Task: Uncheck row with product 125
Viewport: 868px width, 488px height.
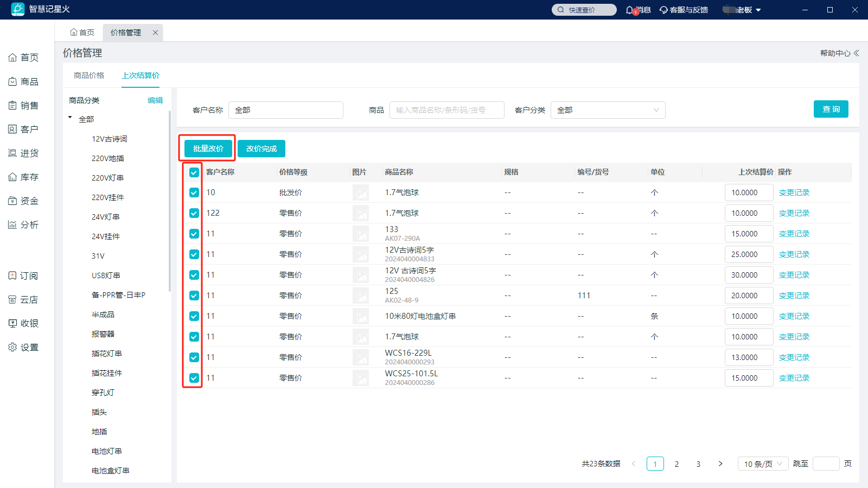Action: [194, 296]
